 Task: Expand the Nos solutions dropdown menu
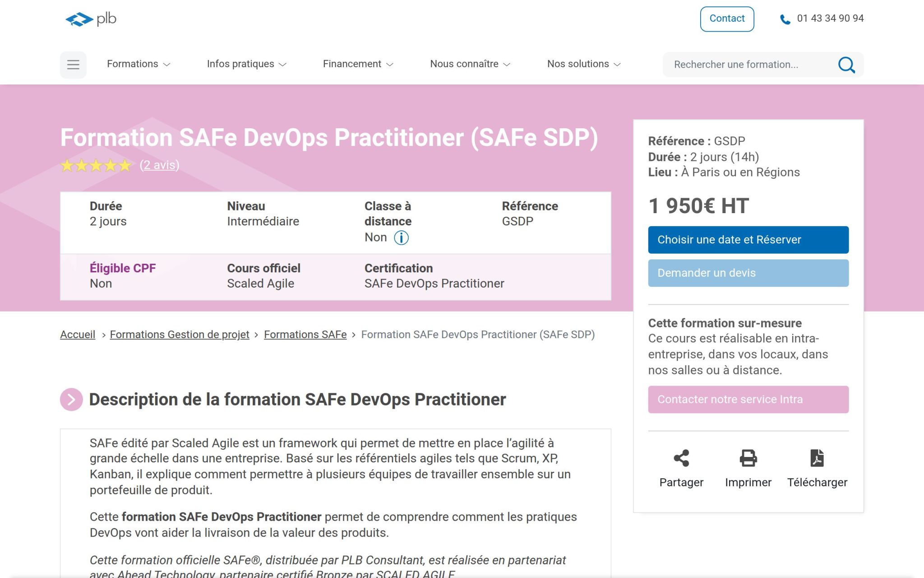coord(584,64)
